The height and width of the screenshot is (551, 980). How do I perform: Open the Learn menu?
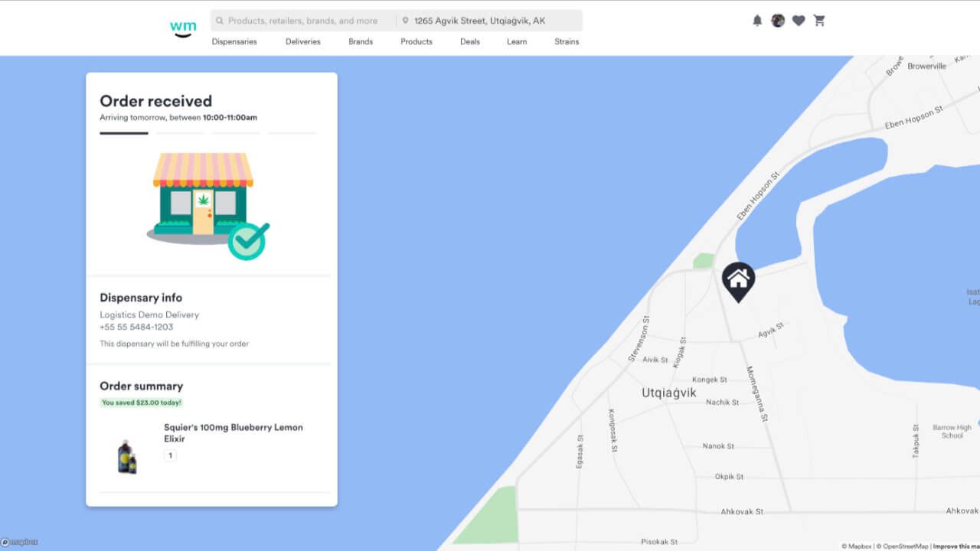click(x=517, y=41)
